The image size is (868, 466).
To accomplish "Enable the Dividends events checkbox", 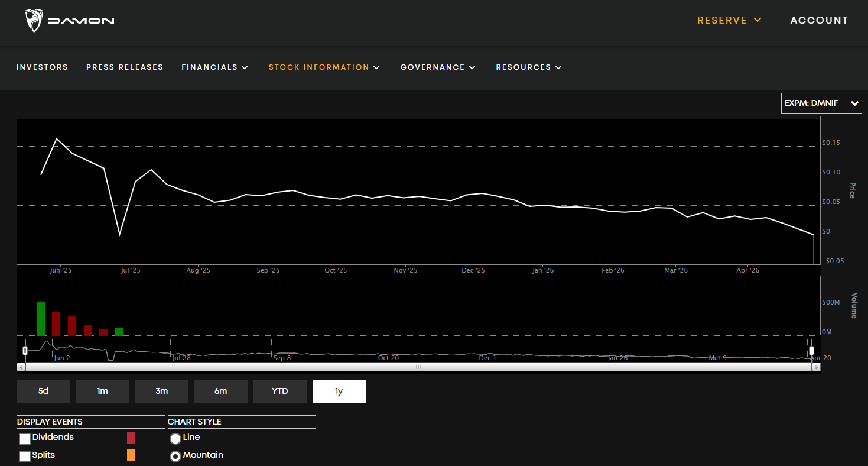I will (25, 438).
